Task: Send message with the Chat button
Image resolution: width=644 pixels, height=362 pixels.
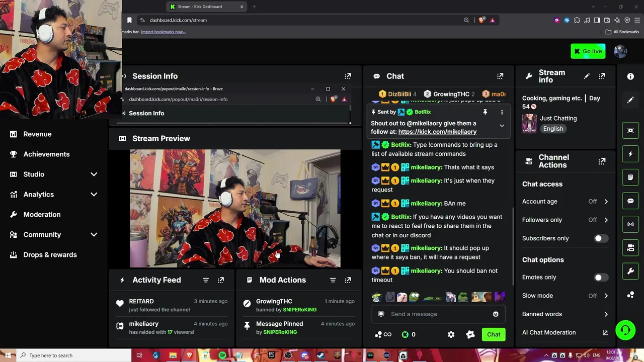Action: pyautogui.click(x=494, y=334)
